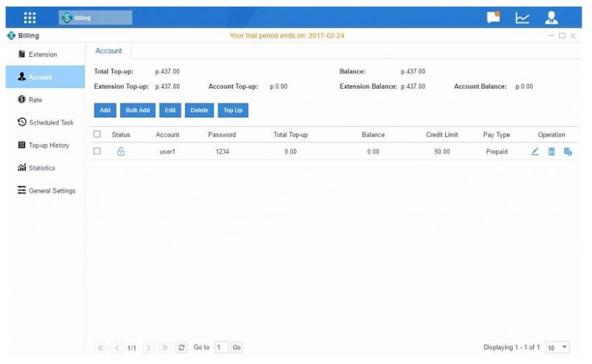592x364 pixels.
Task: Toggle the select-all checkbox in table header
Action: click(x=97, y=134)
